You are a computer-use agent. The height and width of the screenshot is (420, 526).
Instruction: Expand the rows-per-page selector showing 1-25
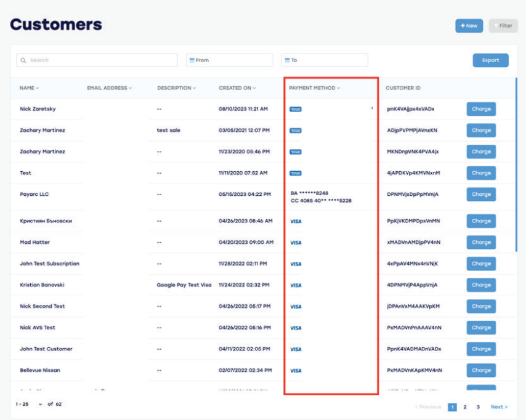pos(41,404)
